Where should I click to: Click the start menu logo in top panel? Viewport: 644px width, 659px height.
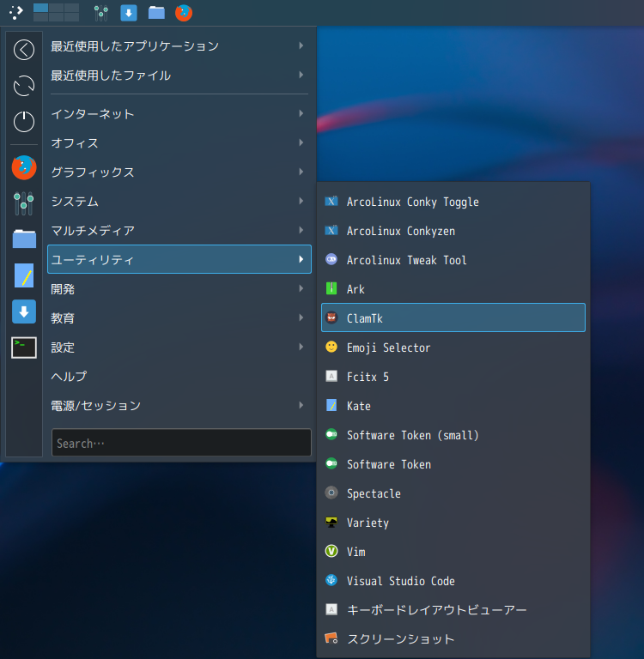16,13
